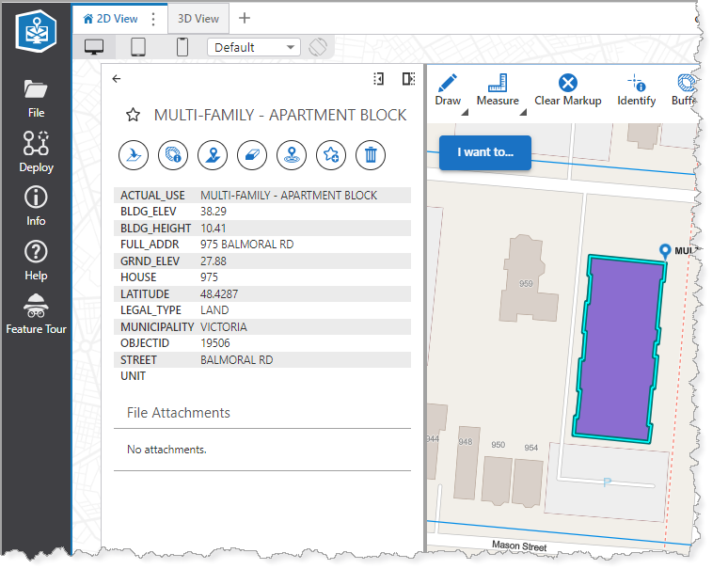Image resolution: width=728 pixels, height=585 pixels.
Task: Toggle the favorite star beside title
Action: (134, 115)
